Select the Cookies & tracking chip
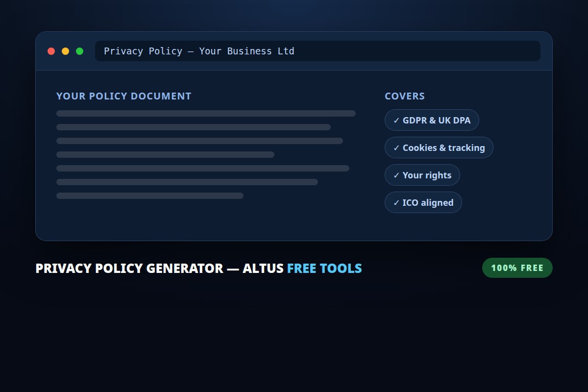This screenshot has height=392, width=588. tap(439, 147)
